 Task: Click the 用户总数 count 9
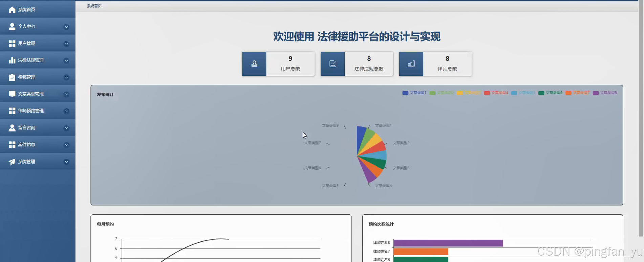(291, 58)
